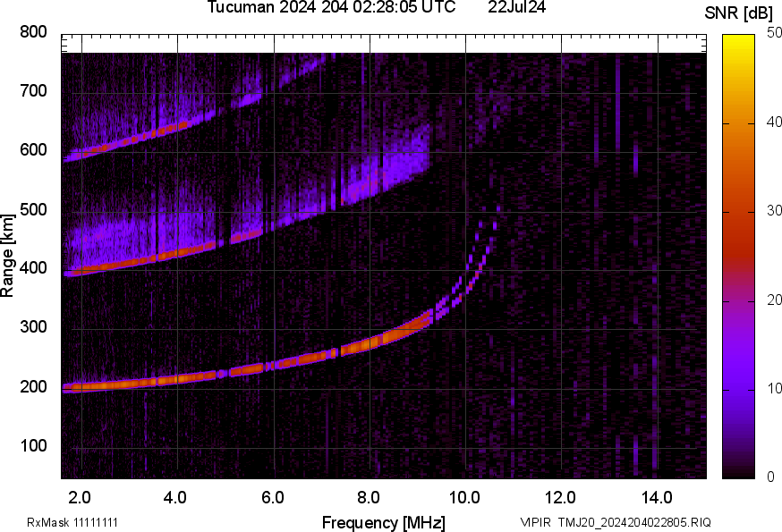Click the 'Frequency [MHz]' axis label
Image resolution: width=782 pixels, height=532 pixels.
(x=384, y=523)
